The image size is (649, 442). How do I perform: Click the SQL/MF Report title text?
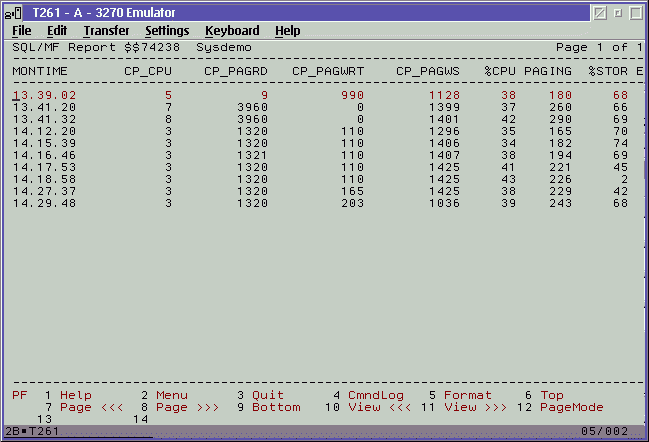64,47
